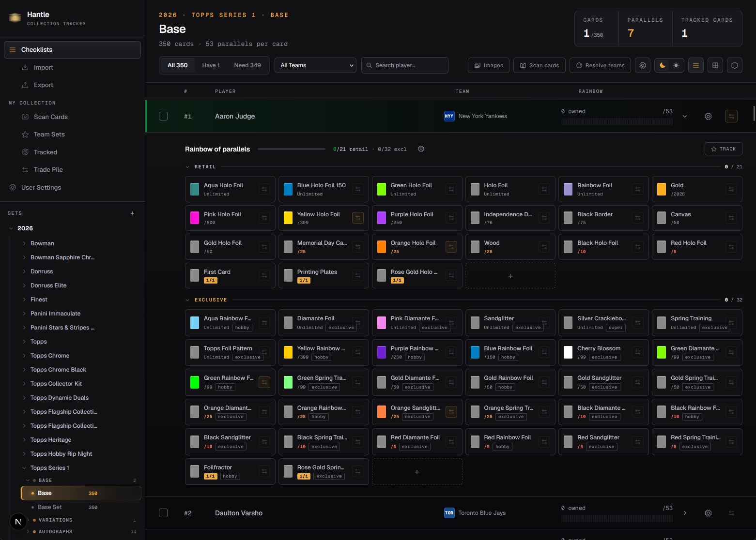The width and height of the screenshot is (756, 540).
Task: Open the gear settings on Aaron Judge's row
Action: 708,116
